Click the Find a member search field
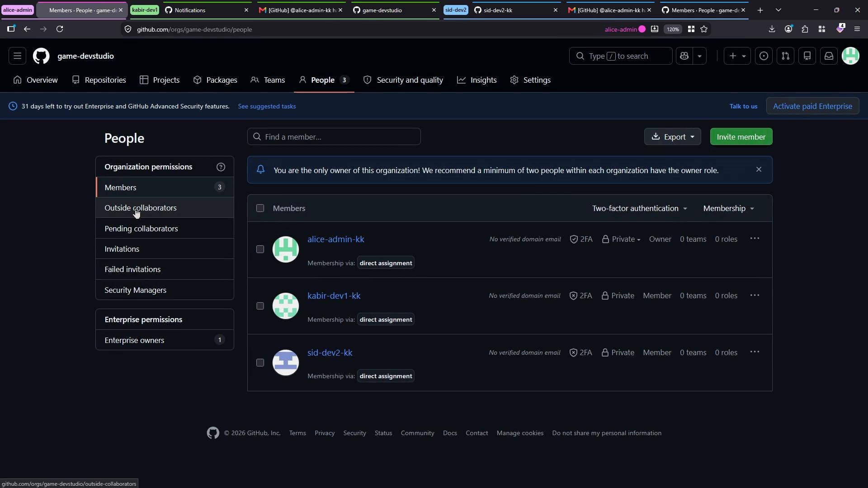Viewport: 868px width, 488px height. [334, 137]
